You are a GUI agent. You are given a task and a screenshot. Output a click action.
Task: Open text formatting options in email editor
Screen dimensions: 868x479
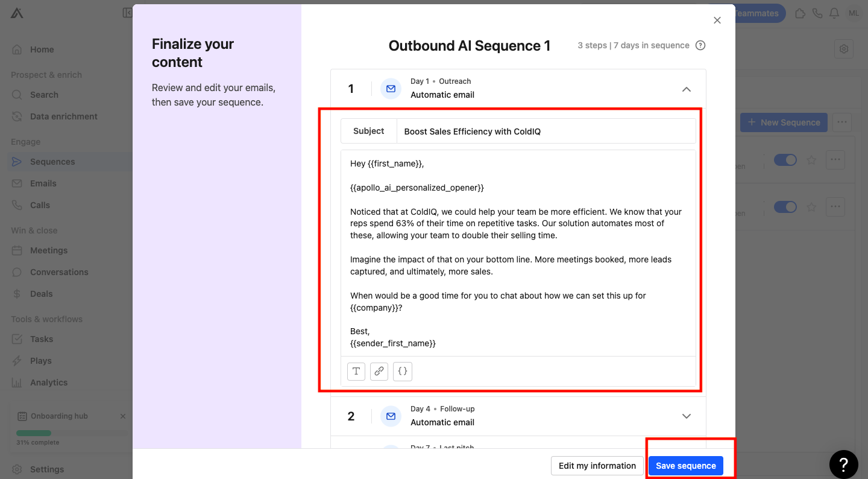(x=356, y=371)
